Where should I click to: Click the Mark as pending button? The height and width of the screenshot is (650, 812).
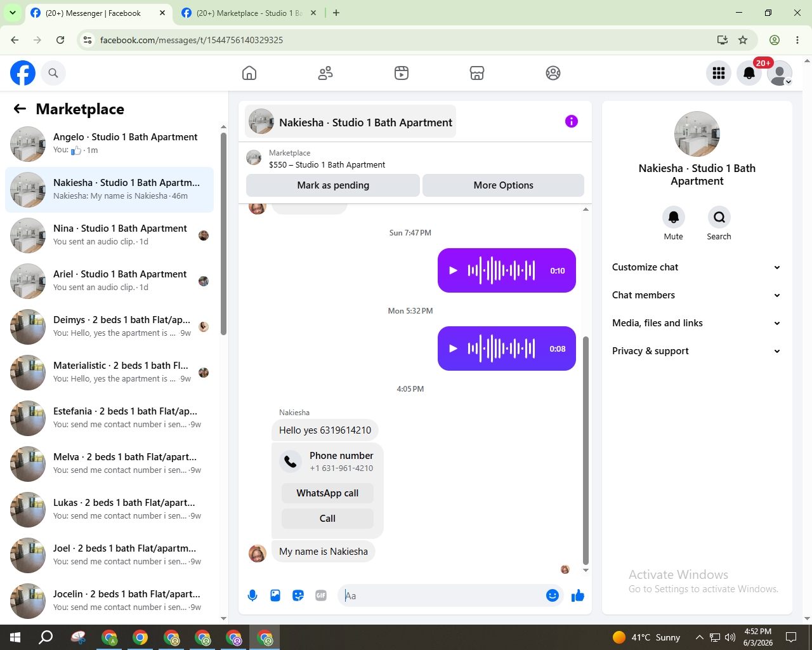[x=333, y=185]
